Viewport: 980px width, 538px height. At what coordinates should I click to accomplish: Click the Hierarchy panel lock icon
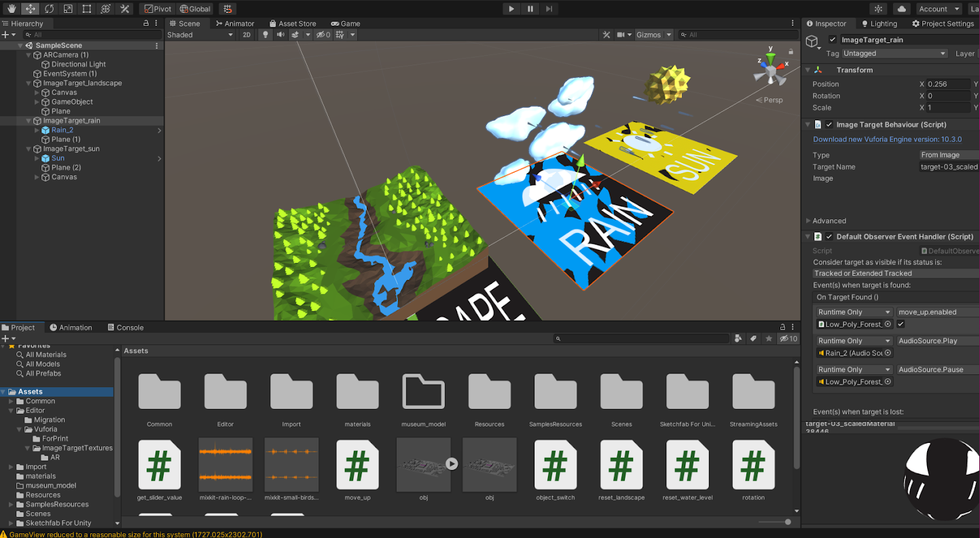[x=146, y=23]
